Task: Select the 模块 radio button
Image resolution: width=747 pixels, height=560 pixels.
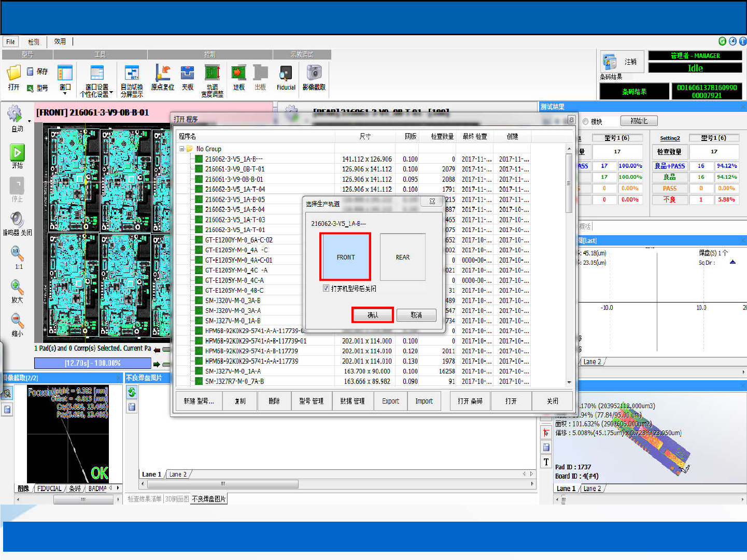Action: click(586, 122)
